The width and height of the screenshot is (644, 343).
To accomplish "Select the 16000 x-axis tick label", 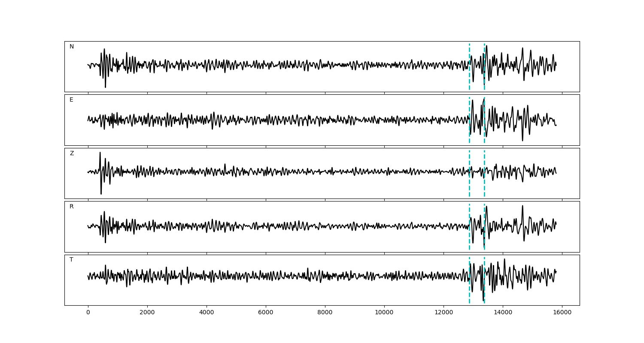I will click(x=562, y=313).
